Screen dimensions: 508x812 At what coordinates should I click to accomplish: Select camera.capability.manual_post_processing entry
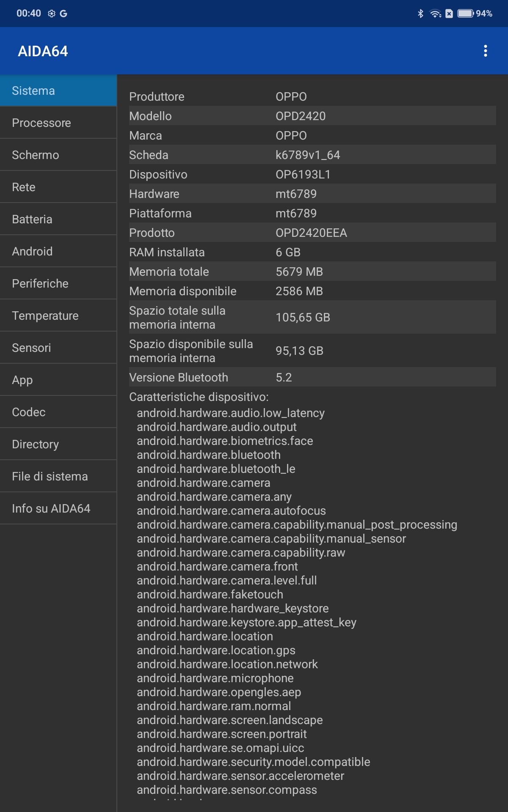click(297, 524)
